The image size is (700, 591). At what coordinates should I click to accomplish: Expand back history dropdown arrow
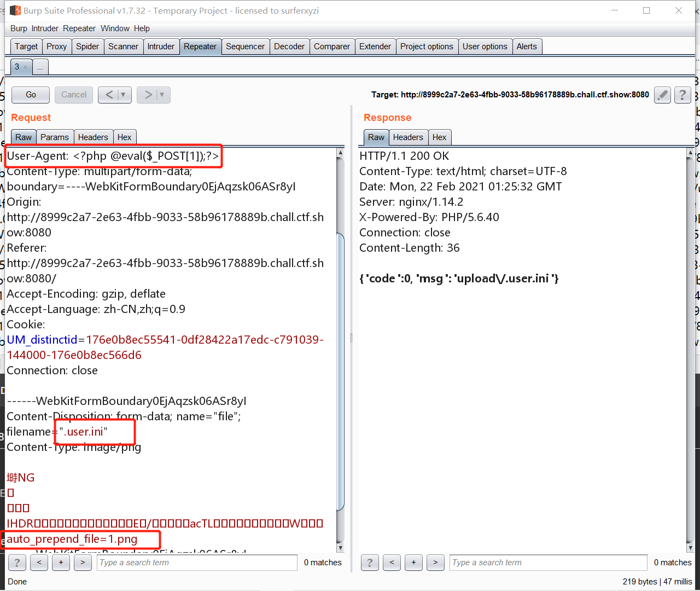tap(124, 95)
